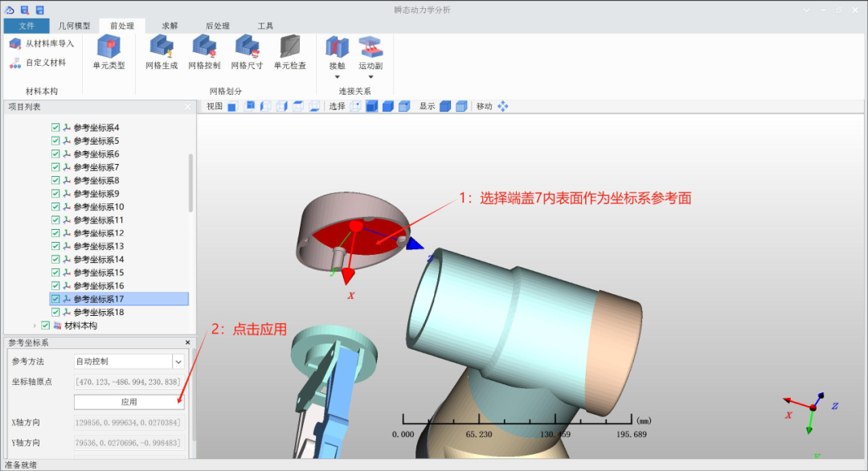The width and height of the screenshot is (868, 471).
Task: Open ribbon options chevron in title bar
Action: [807, 10]
